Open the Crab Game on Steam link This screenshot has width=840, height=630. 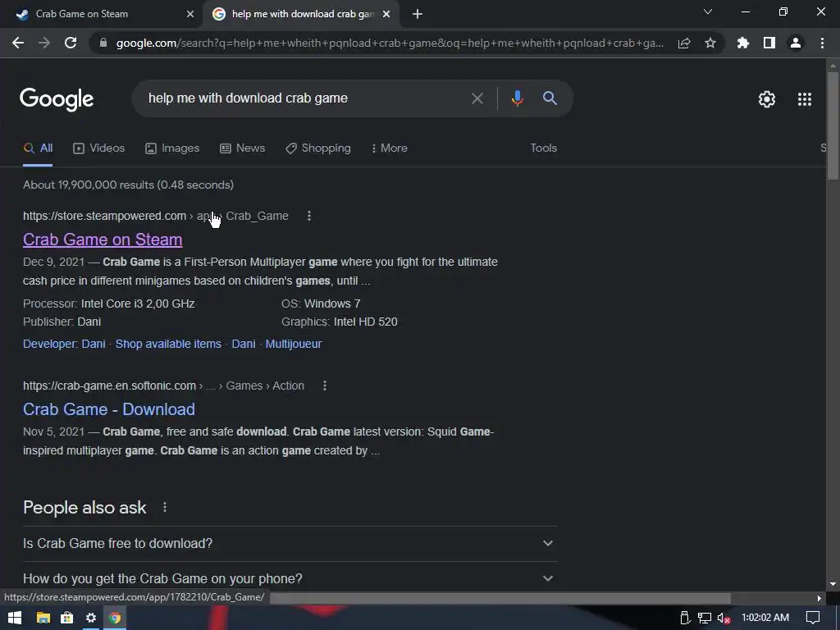tap(103, 240)
